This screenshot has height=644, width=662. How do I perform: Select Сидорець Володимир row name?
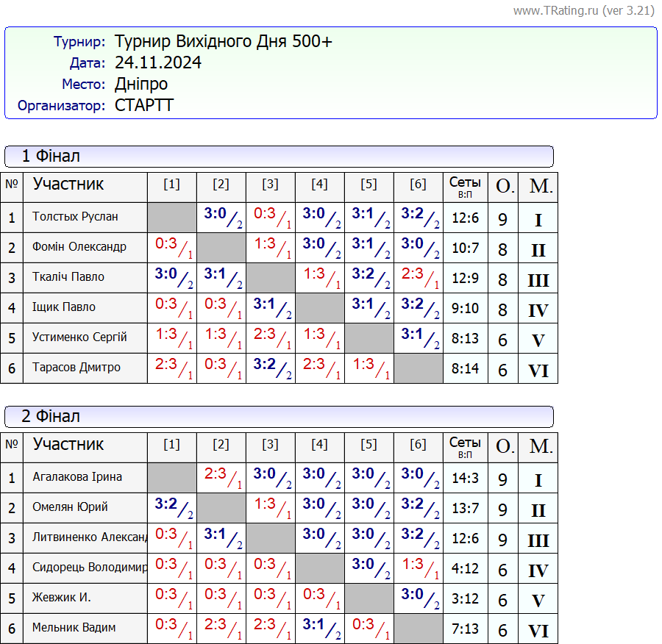[90, 568]
